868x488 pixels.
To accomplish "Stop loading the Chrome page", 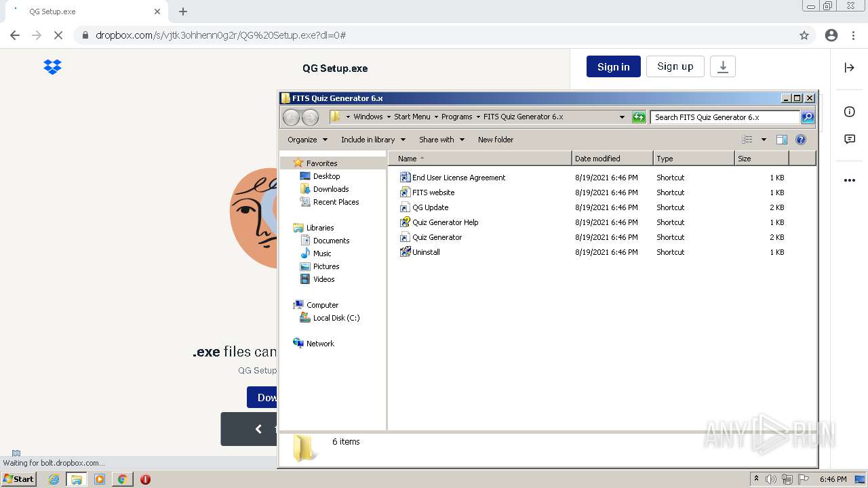I will pyautogui.click(x=58, y=35).
